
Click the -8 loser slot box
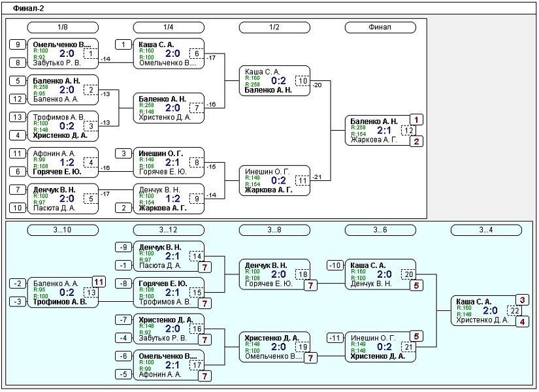click(x=123, y=284)
